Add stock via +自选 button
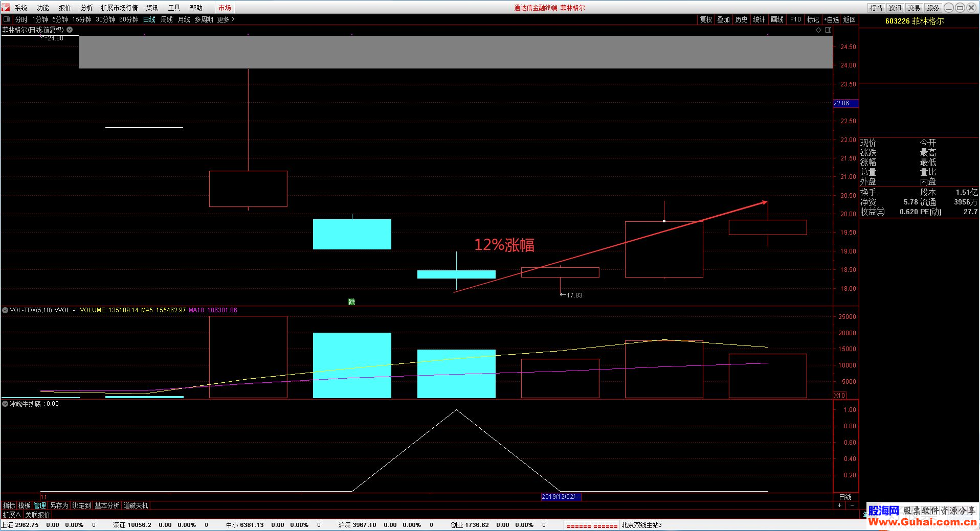This screenshot has height=531, width=980. [x=831, y=19]
